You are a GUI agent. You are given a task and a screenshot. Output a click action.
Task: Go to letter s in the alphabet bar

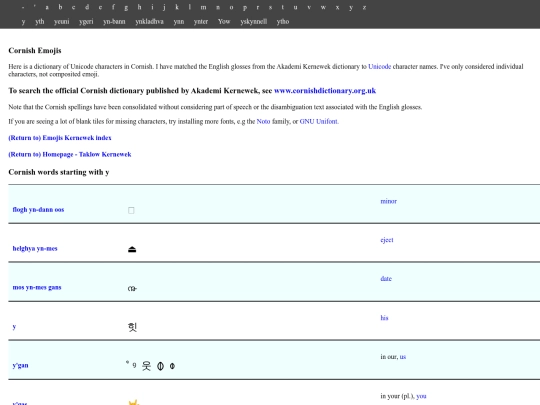pyautogui.click(x=270, y=7)
